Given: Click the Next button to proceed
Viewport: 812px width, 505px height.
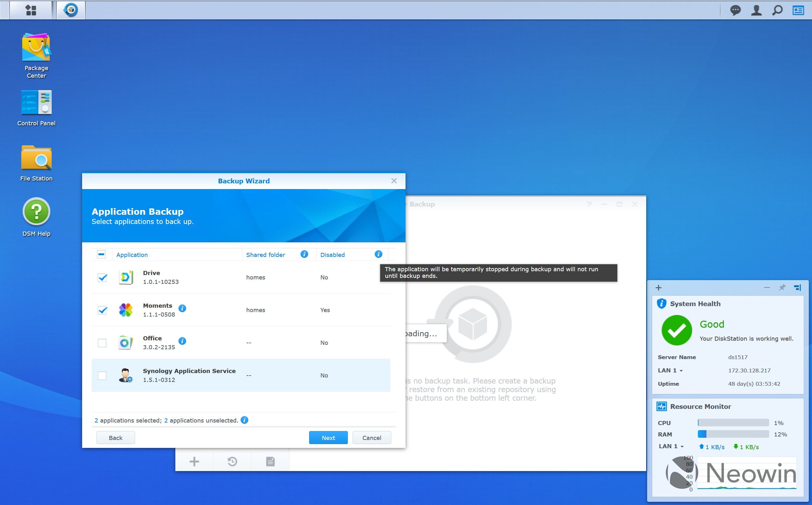Looking at the screenshot, I should pyautogui.click(x=328, y=437).
